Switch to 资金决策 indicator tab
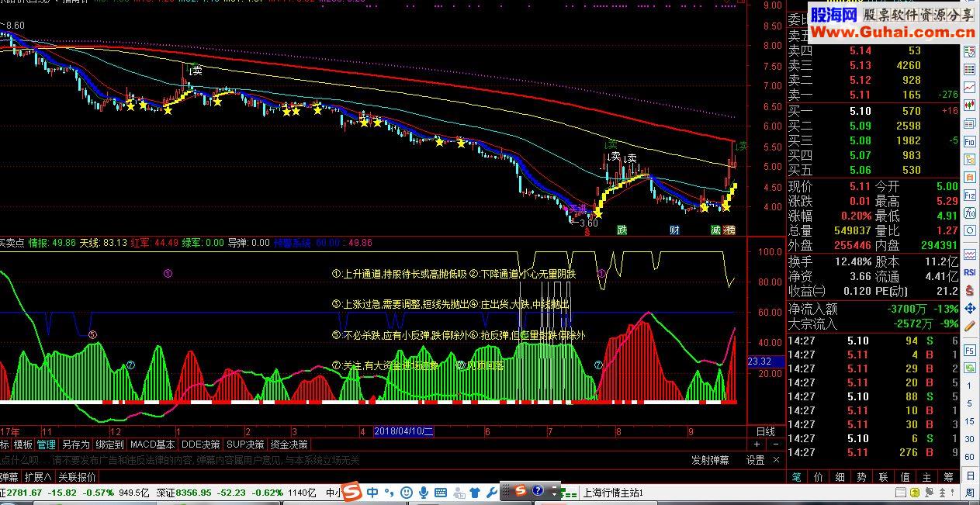 pos(289,444)
